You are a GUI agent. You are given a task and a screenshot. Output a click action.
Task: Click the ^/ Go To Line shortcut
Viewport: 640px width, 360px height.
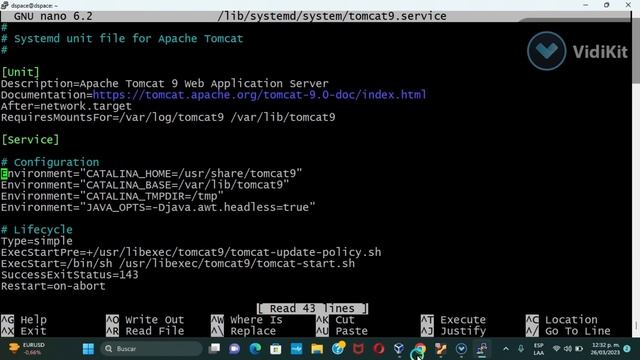[568, 331]
